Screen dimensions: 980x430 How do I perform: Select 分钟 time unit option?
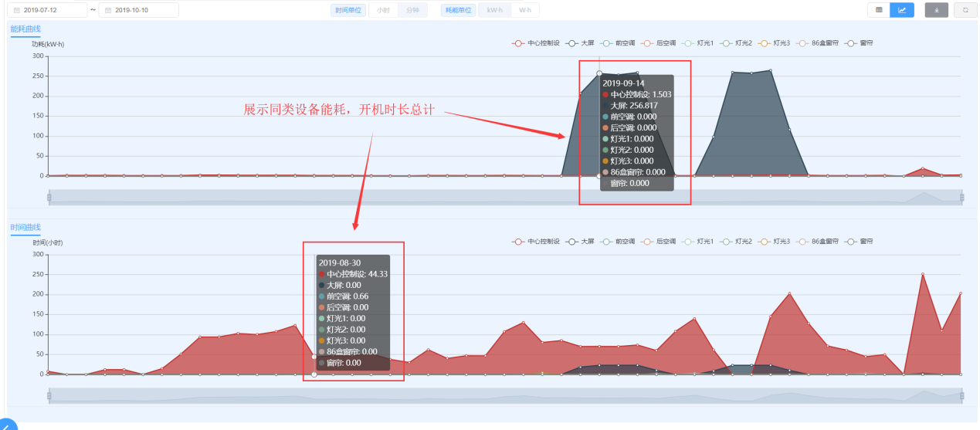(413, 10)
